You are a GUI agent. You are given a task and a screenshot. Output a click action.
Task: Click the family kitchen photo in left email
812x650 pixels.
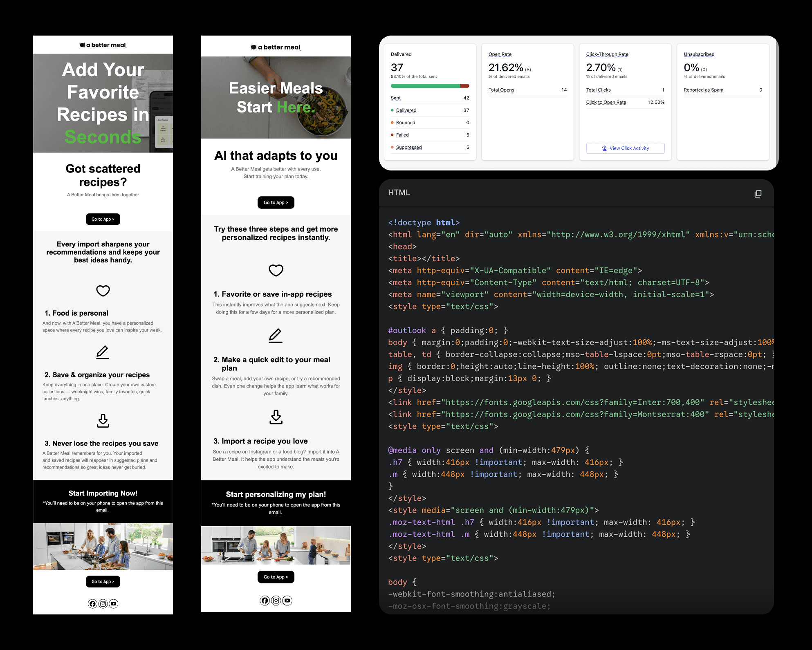pos(103,546)
